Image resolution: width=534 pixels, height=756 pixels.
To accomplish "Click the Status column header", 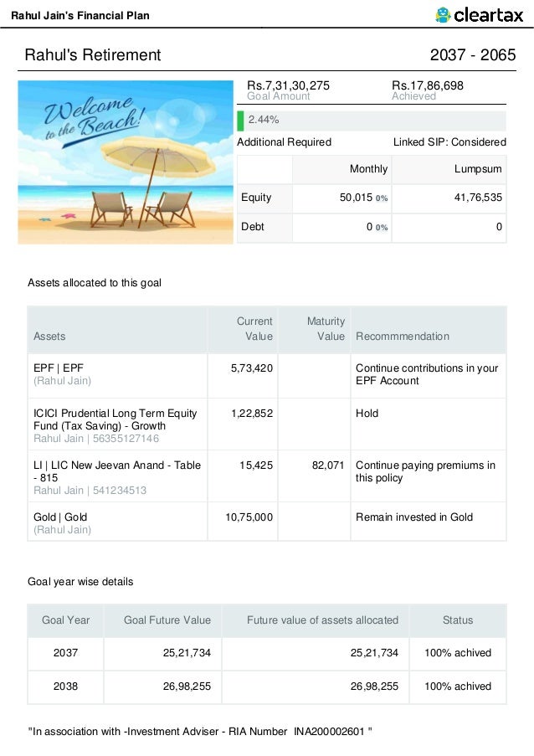I will point(458,620).
